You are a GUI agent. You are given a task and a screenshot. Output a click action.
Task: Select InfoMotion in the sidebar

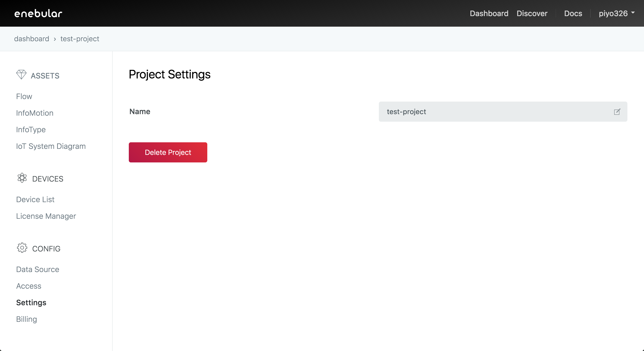(x=35, y=113)
